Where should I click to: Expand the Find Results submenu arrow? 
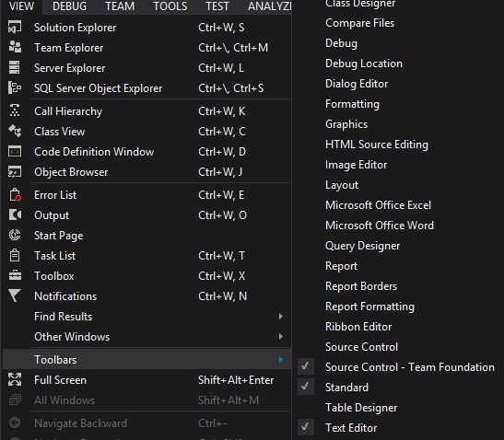(281, 317)
